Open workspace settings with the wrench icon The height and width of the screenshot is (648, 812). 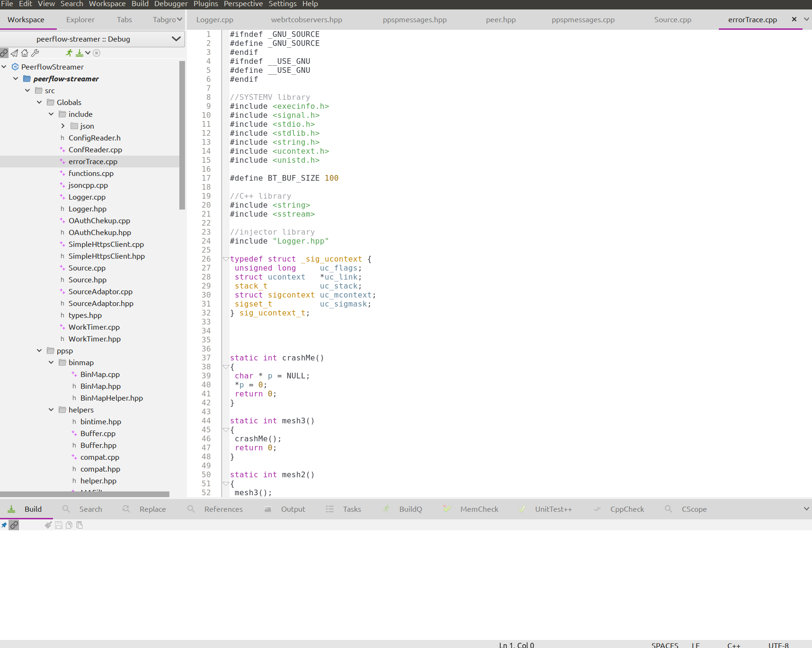(x=35, y=53)
